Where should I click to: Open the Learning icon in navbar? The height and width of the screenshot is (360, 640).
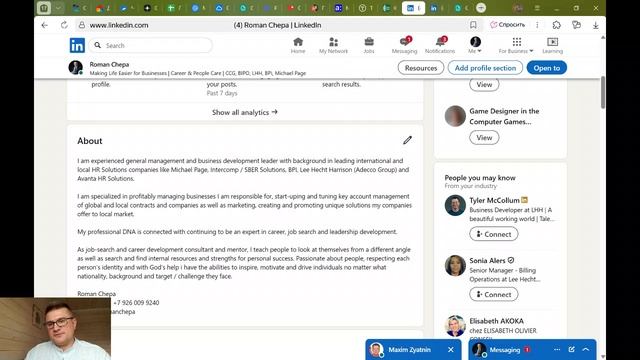(x=553, y=45)
